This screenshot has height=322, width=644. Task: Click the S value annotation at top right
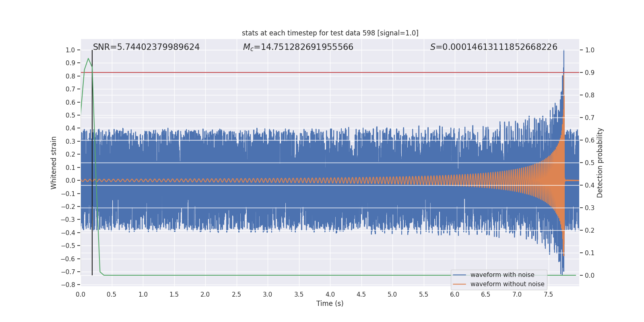tap(493, 47)
